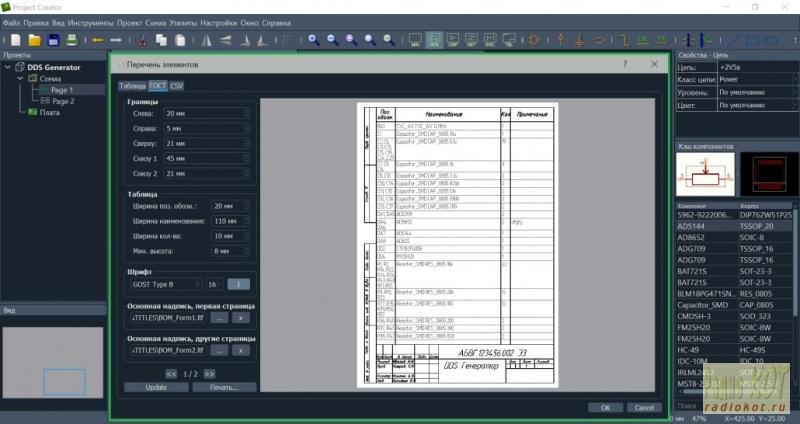The width and height of the screenshot is (800, 424).
Task: Click the Print icon in main toolbar
Action: click(x=71, y=40)
